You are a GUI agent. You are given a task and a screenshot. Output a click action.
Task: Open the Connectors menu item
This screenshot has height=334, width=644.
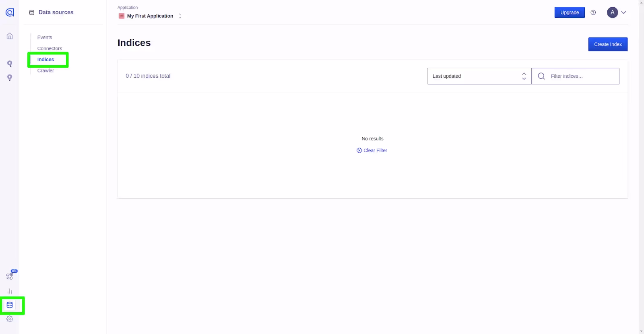click(50, 48)
